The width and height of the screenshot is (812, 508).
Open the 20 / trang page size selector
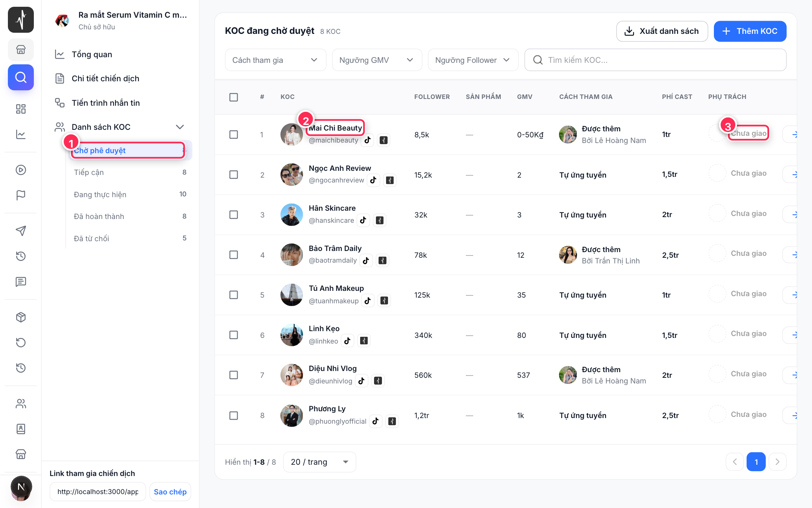[319, 462]
